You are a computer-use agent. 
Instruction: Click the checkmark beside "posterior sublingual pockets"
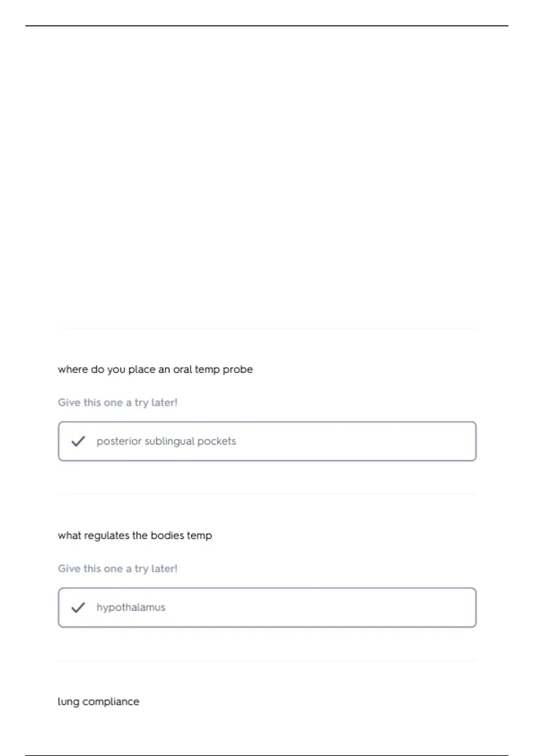[78, 441]
